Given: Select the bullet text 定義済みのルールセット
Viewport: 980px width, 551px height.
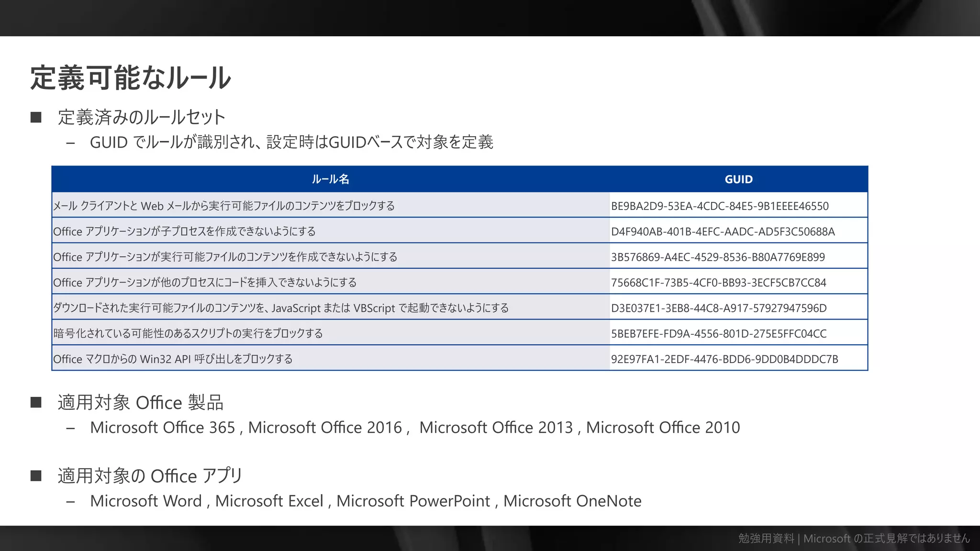Looking at the screenshot, I should click(x=142, y=117).
